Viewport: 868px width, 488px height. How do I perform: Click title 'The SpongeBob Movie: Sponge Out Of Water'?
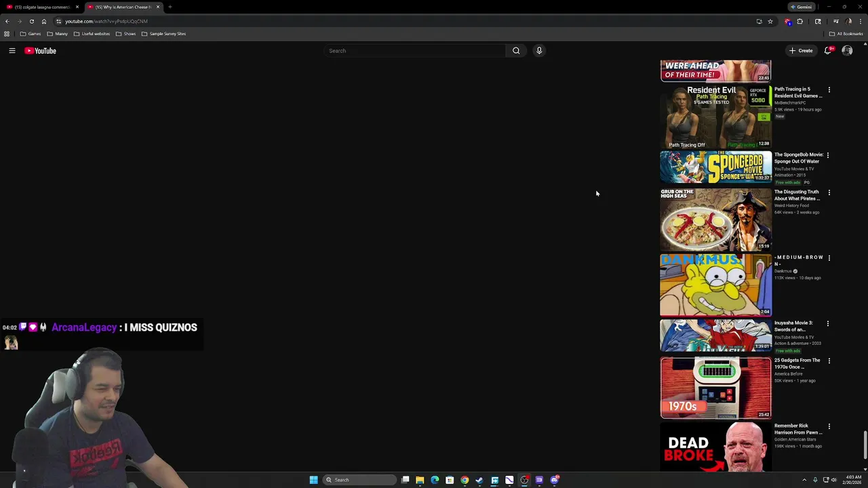click(799, 158)
